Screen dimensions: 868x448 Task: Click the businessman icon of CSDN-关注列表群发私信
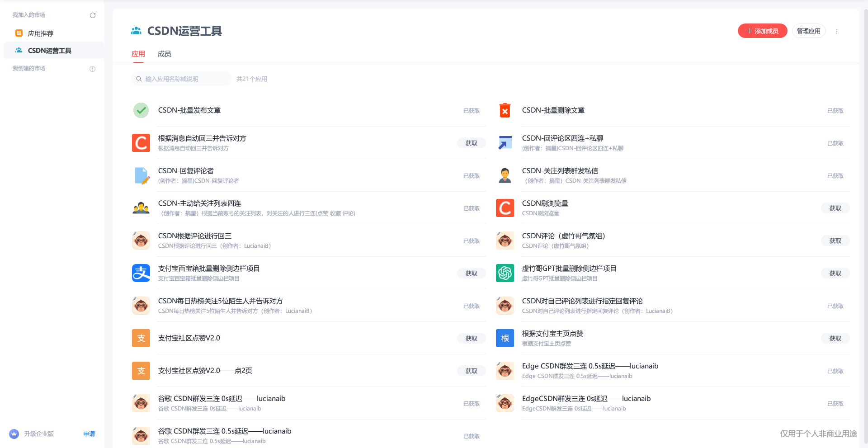coord(505,175)
